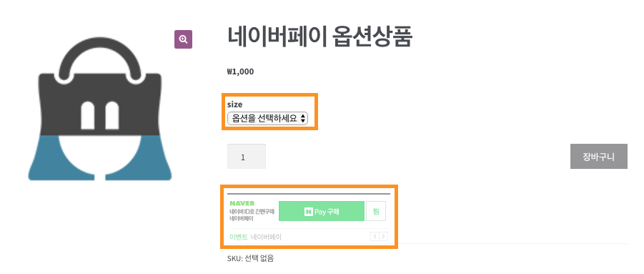Show previous event with left chevron
644x274 pixels.
375,236
